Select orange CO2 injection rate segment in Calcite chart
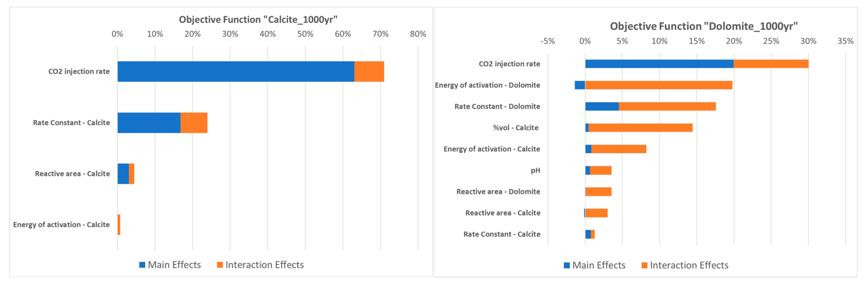 (x=369, y=71)
